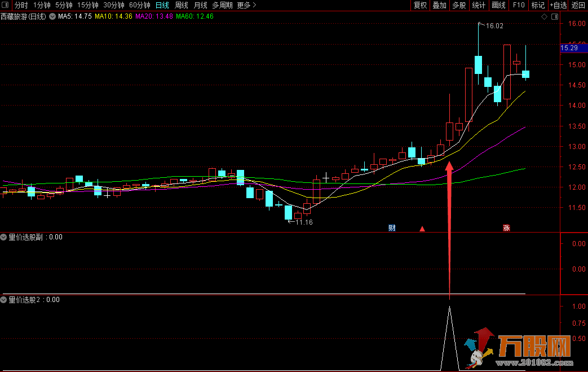Open the 多周期 multi-period view

222,5
